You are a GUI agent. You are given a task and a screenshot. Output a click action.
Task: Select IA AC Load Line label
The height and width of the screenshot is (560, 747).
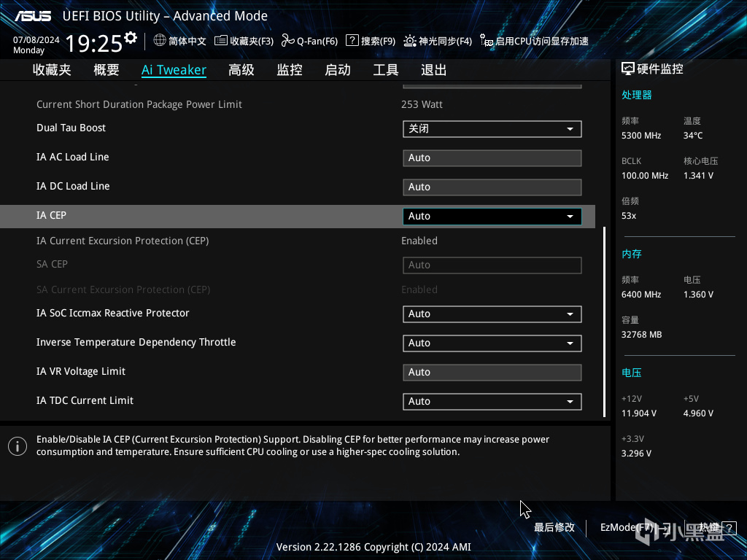[x=72, y=157]
